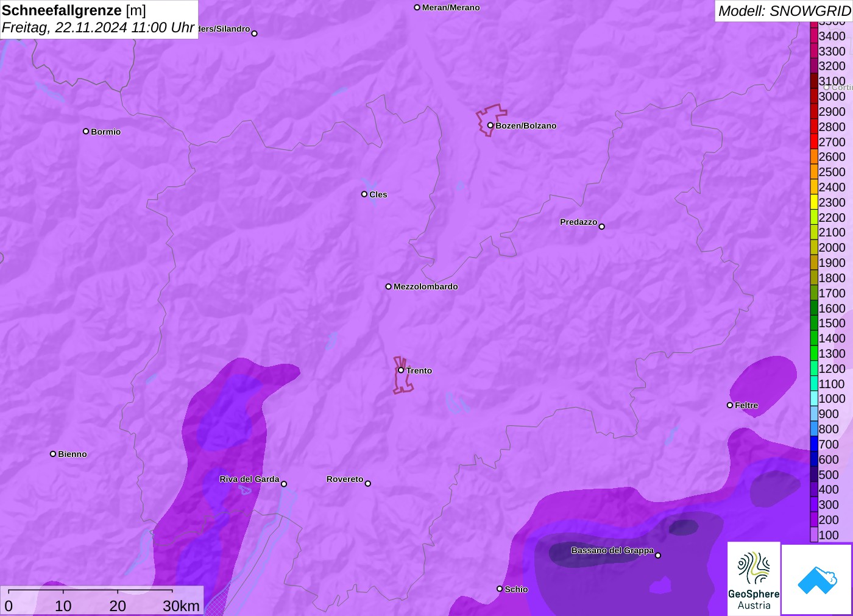The image size is (853, 616).
Task: Select the Bozen/Bolzano city marker dot
Action: pos(490,126)
